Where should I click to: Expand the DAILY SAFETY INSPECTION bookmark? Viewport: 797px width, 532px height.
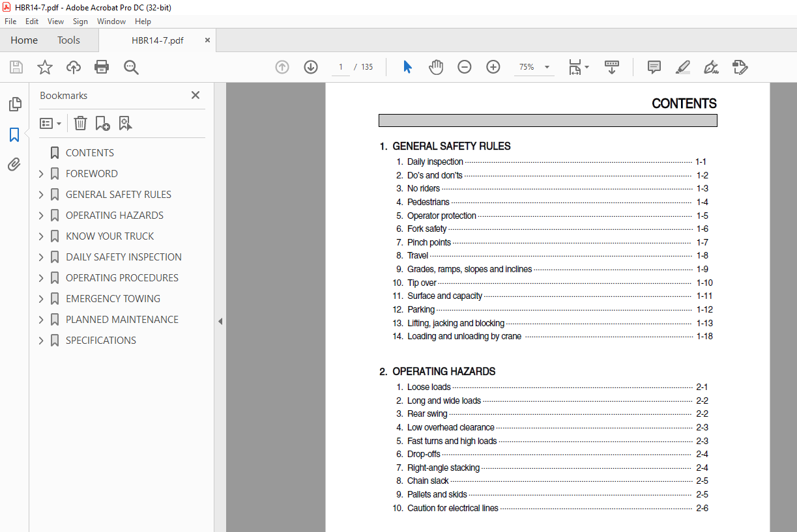click(x=41, y=257)
